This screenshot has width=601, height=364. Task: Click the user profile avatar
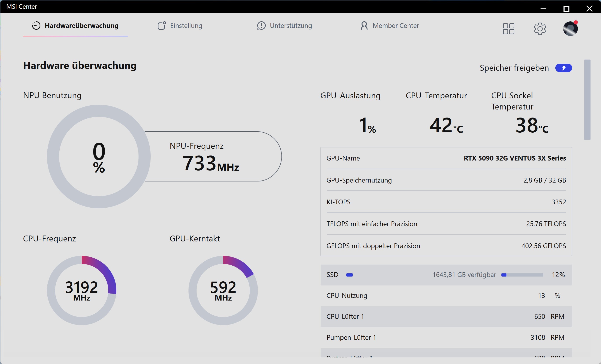coord(570,29)
